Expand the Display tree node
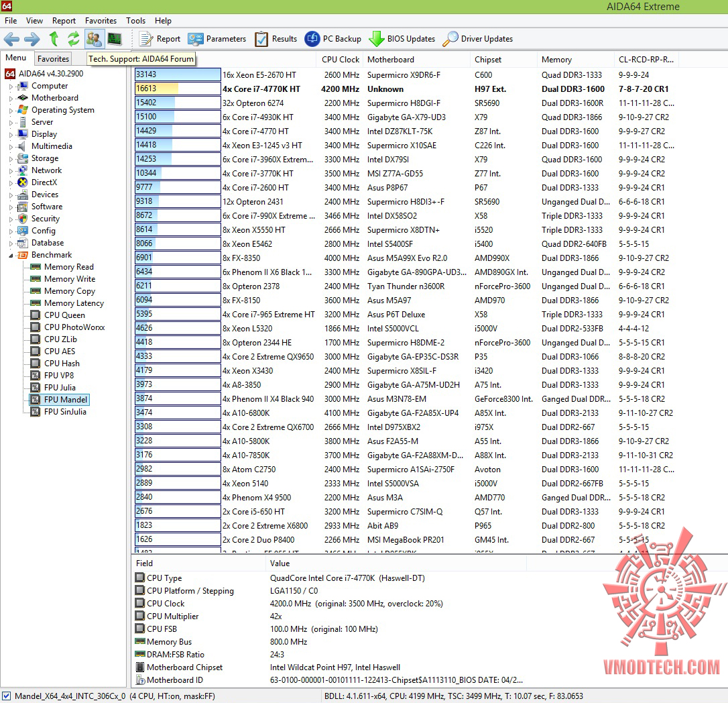The height and width of the screenshot is (703, 728). (x=11, y=134)
